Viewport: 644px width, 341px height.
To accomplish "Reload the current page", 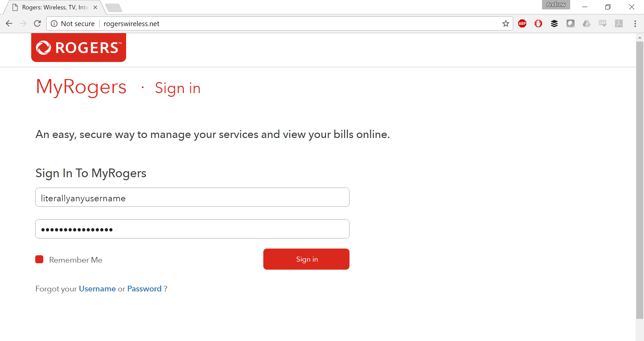I will 37,23.
